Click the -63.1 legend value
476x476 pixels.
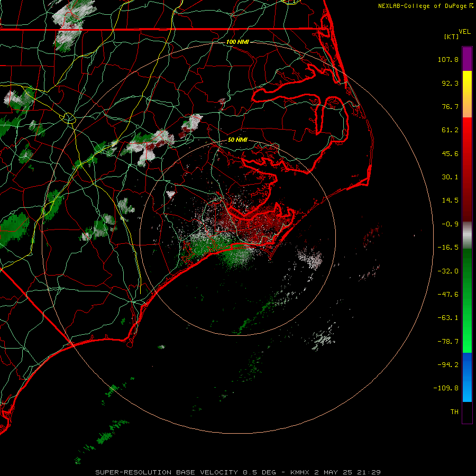pos(448,318)
